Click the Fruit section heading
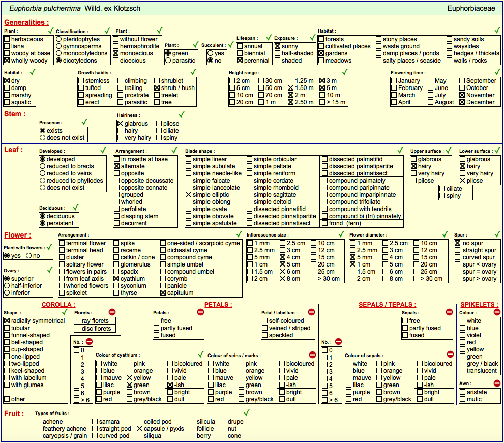Image resolution: width=504 pixels, height=443 pixels. pyautogui.click(x=14, y=414)
